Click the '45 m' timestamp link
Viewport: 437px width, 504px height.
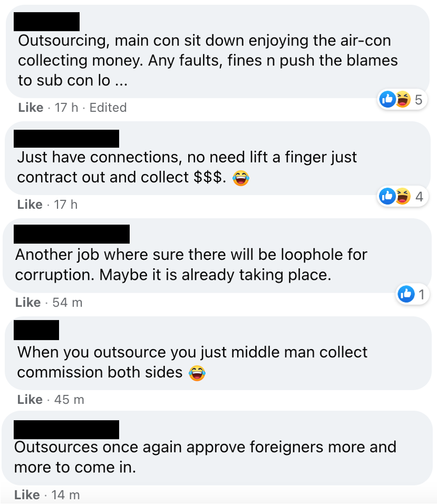click(x=69, y=400)
